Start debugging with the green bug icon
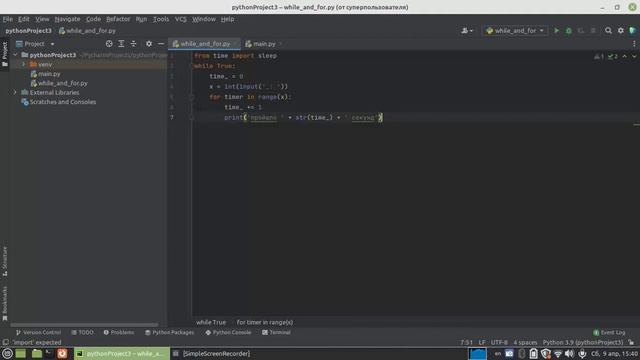The height and width of the screenshot is (360, 640). coord(568,31)
